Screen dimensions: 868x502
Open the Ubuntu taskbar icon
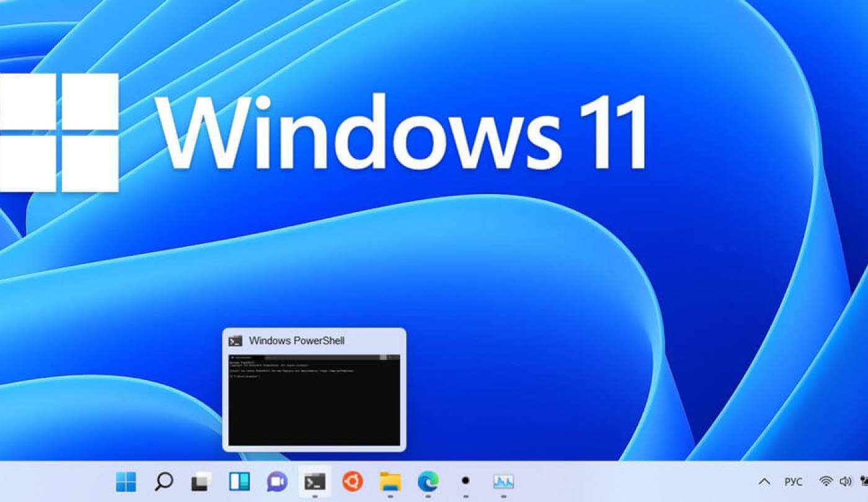[x=353, y=481]
